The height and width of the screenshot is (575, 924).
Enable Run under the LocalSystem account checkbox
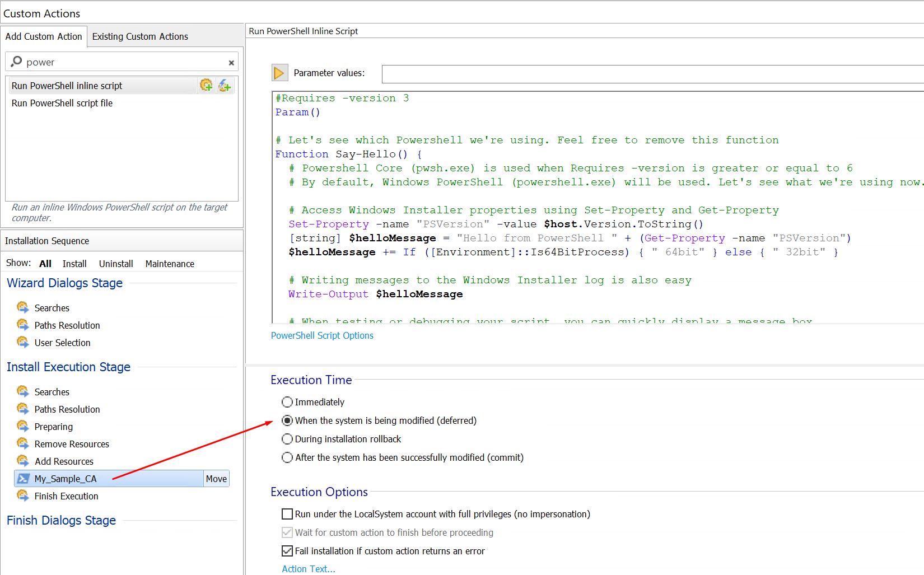coord(287,514)
